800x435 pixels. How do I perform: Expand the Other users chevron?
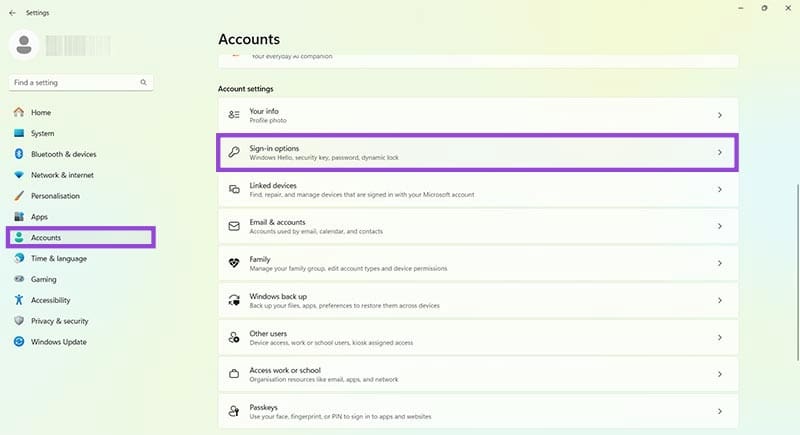point(720,337)
